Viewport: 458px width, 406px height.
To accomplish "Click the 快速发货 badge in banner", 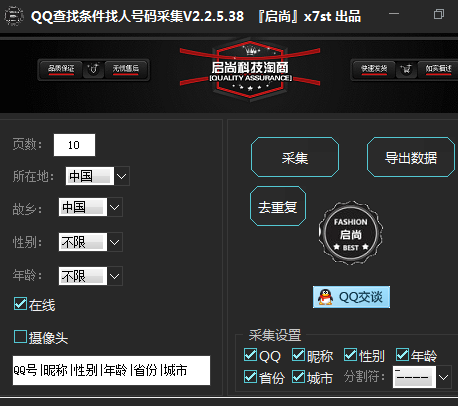I will [374, 69].
